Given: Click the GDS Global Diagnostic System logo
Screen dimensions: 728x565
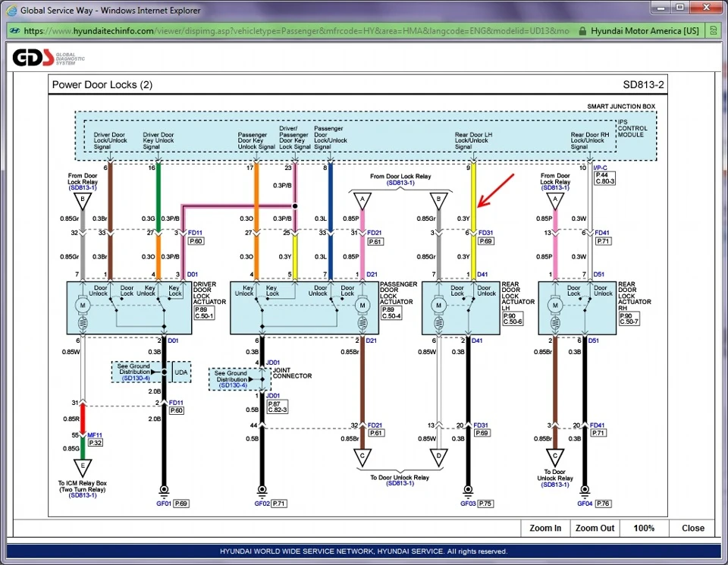Looking at the screenshot, I should pos(49,58).
